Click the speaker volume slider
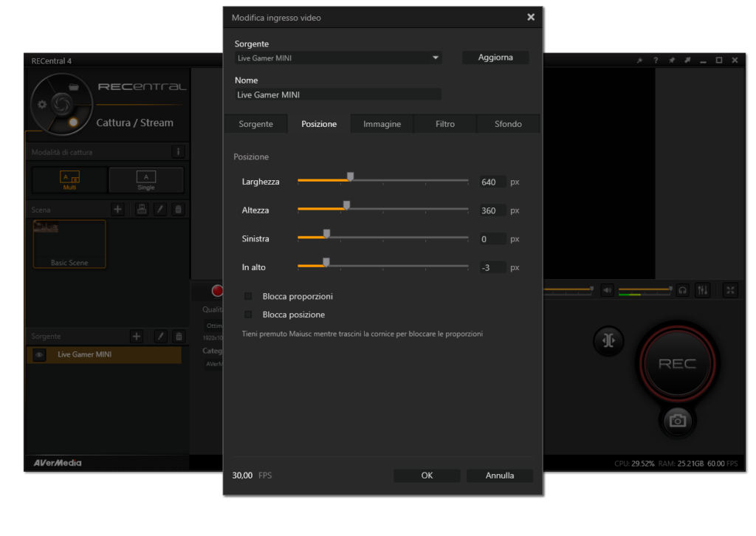This screenshot has width=756, height=536. pyautogui.click(x=645, y=289)
